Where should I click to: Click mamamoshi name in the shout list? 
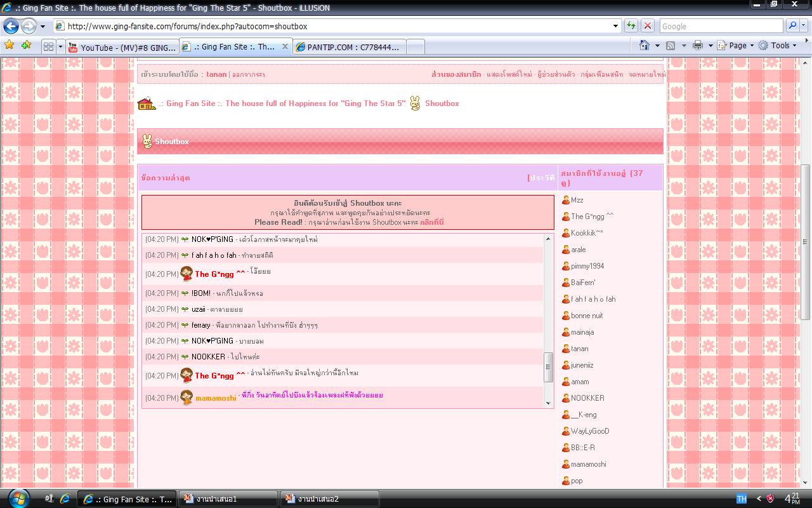tap(216, 398)
